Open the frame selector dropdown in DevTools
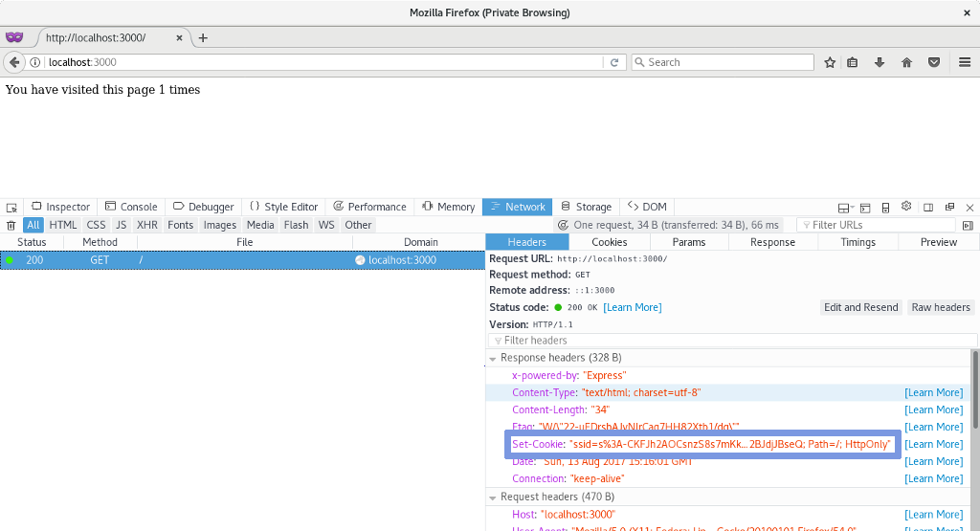980x531 pixels. point(845,207)
